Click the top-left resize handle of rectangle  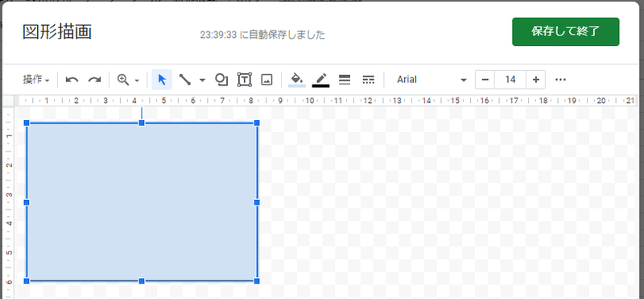tap(27, 123)
